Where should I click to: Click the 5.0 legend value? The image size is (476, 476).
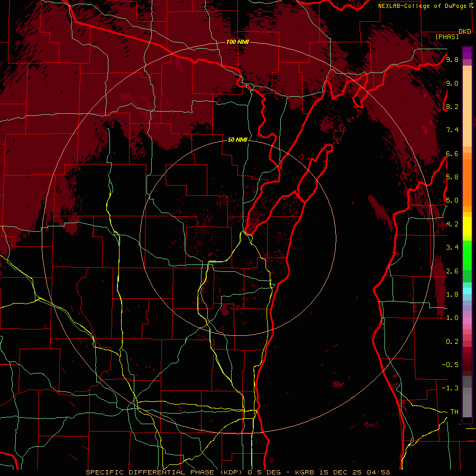[x=452, y=200]
